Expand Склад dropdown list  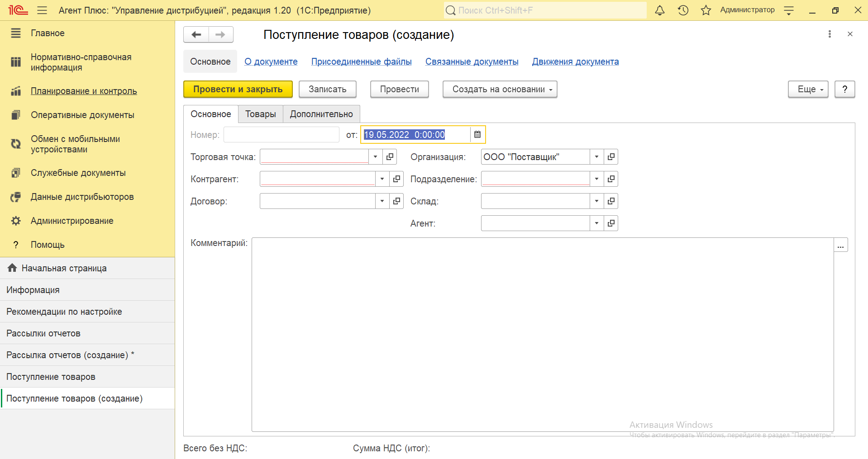click(x=596, y=201)
